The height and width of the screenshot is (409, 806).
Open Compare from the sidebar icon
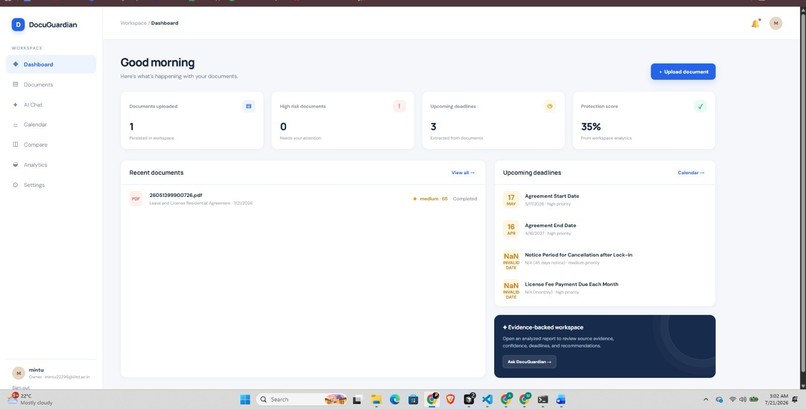click(x=15, y=145)
